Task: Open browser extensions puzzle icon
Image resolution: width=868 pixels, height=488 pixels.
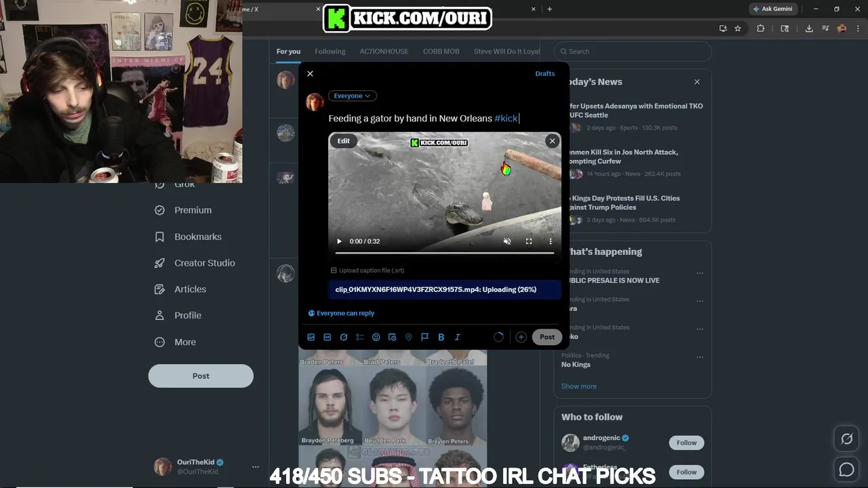Action: [x=760, y=28]
